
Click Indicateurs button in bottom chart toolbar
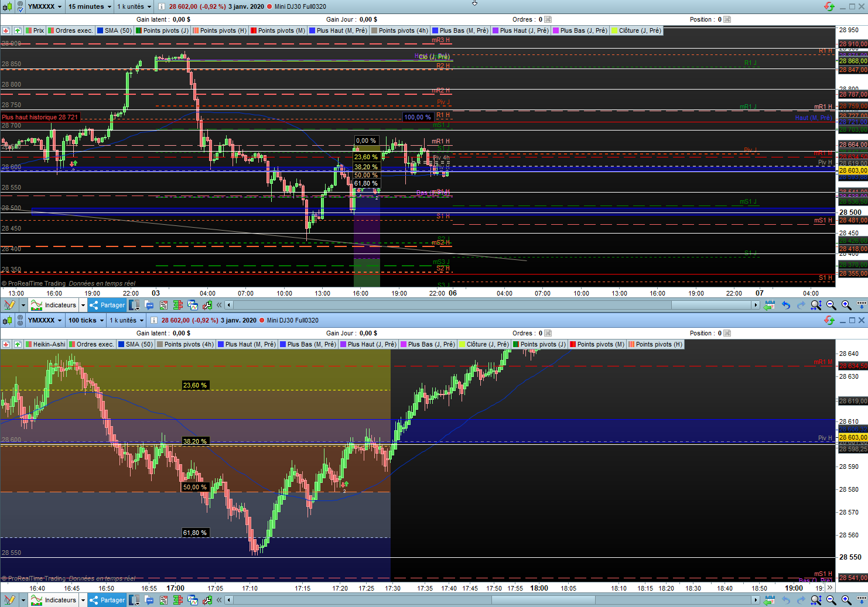(x=54, y=600)
